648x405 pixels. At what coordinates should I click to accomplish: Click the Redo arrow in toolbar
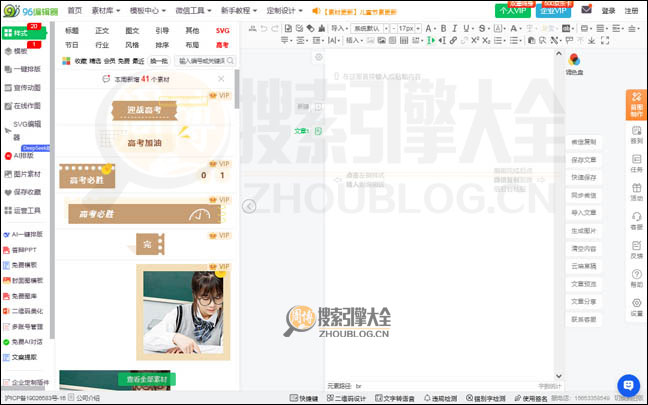pyautogui.click(x=275, y=29)
